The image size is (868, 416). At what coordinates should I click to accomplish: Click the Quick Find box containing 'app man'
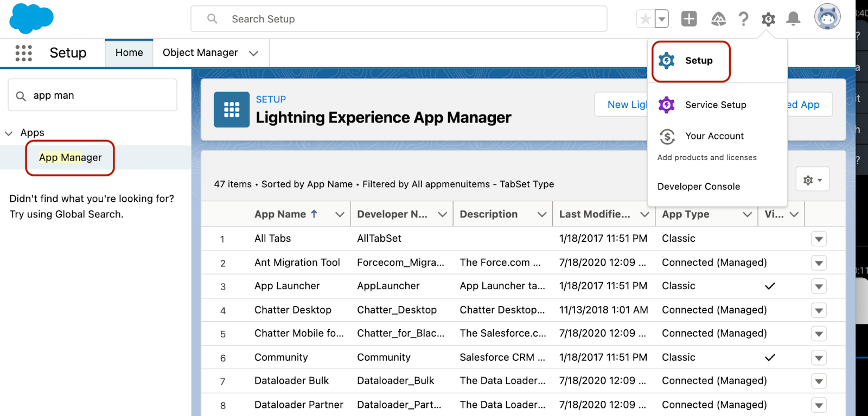point(93,95)
